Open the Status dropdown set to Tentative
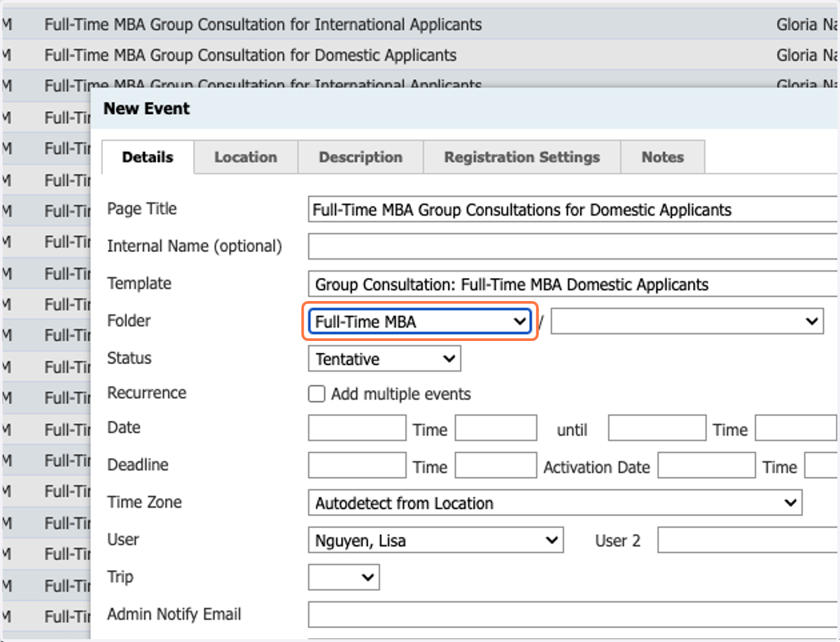The height and width of the screenshot is (642, 840). tap(384, 359)
